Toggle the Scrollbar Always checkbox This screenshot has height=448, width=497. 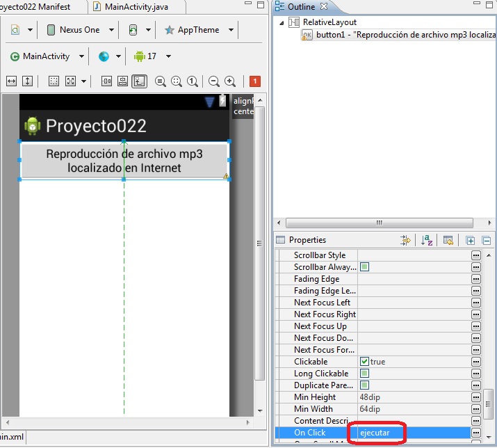[364, 267]
